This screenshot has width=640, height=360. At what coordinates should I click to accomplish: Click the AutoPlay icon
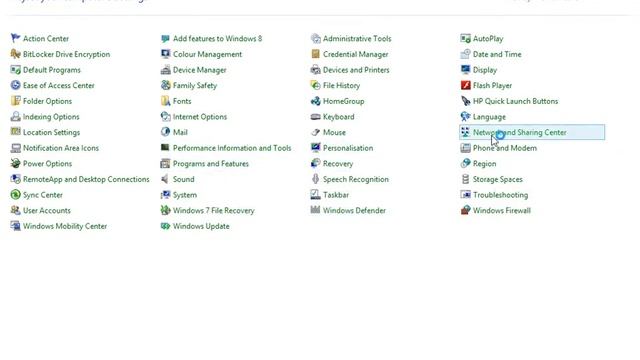465,38
